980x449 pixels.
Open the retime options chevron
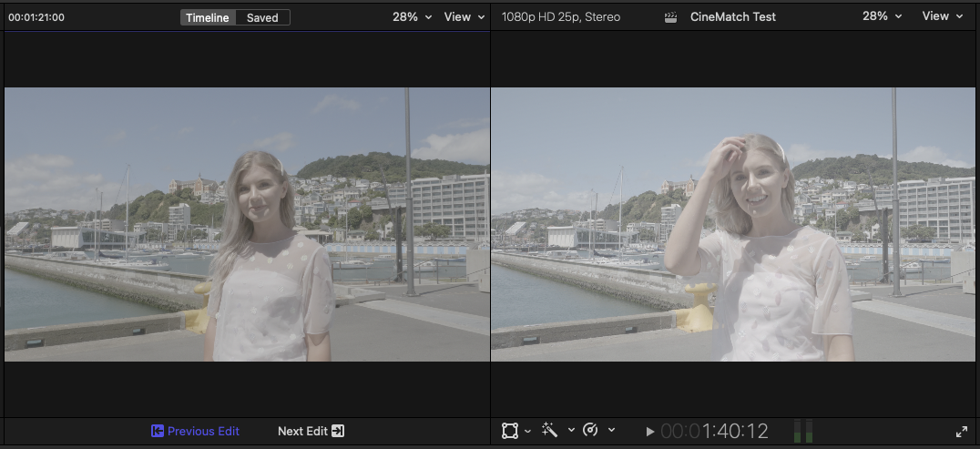pos(611,431)
